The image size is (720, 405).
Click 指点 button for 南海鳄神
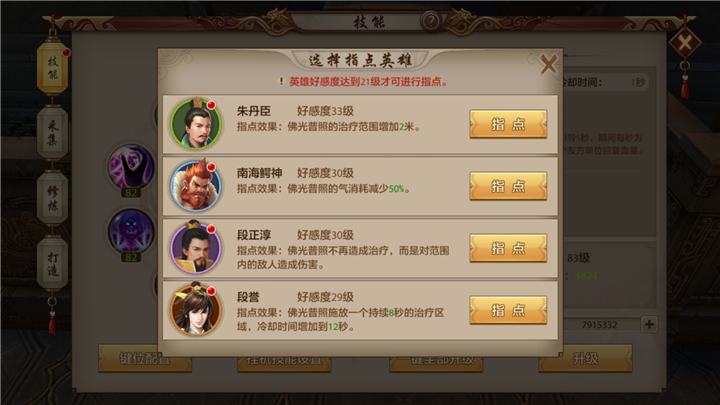[x=508, y=186]
